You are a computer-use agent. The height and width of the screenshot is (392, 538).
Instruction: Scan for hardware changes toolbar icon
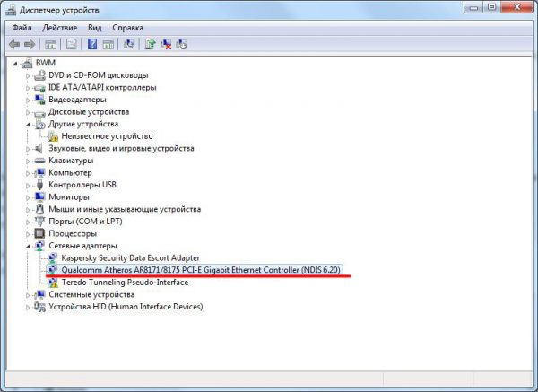point(129,44)
